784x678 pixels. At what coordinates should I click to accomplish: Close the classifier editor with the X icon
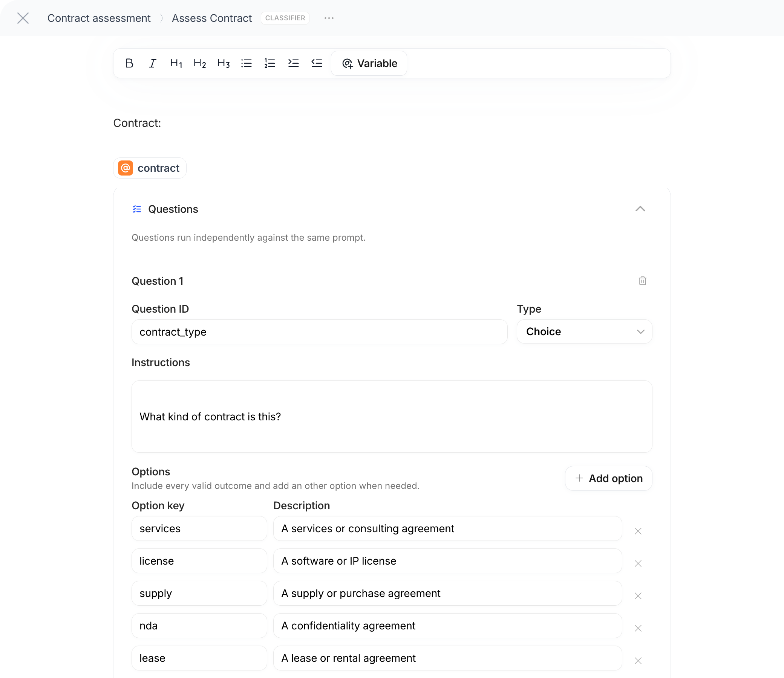coord(23,18)
